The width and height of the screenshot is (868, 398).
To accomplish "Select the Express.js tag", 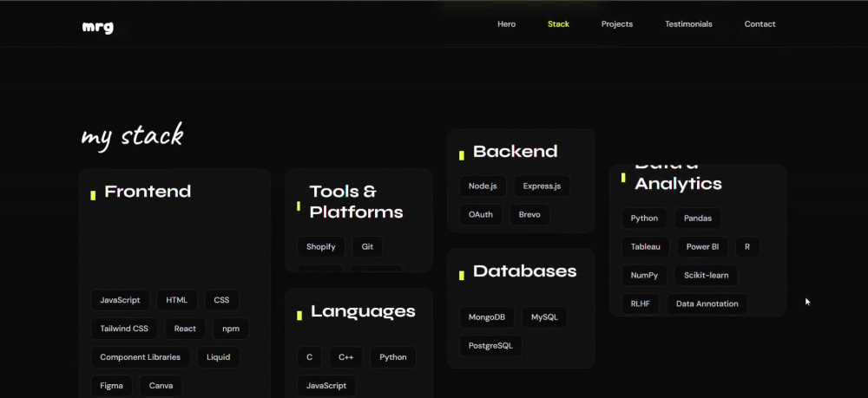I will 542,186.
